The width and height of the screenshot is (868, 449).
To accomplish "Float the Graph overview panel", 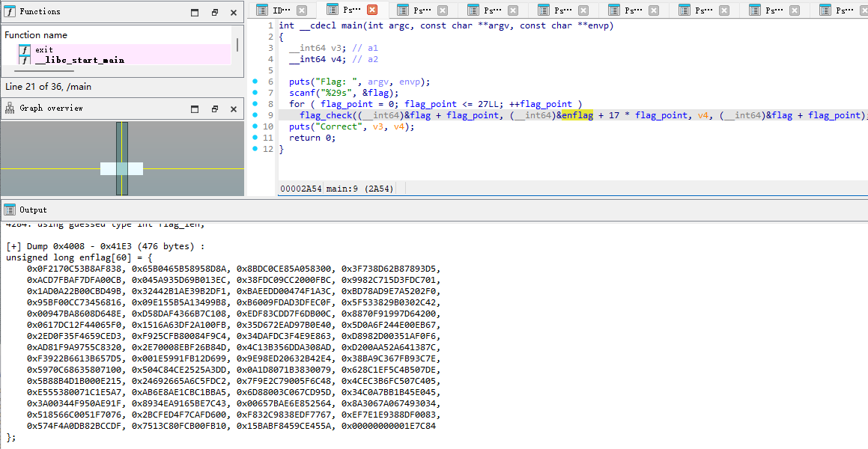I will pyautogui.click(x=215, y=109).
